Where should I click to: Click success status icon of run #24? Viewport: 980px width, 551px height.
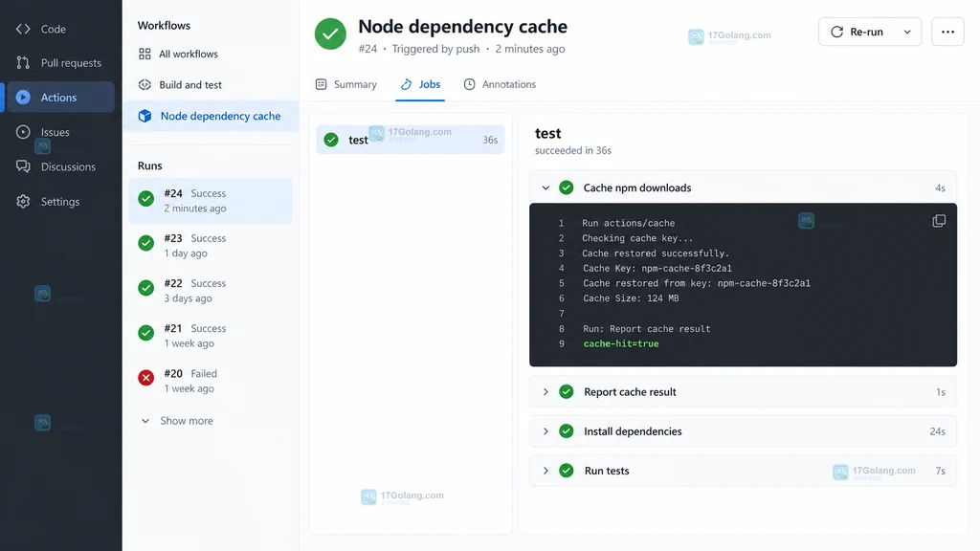pyautogui.click(x=146, y=199)
